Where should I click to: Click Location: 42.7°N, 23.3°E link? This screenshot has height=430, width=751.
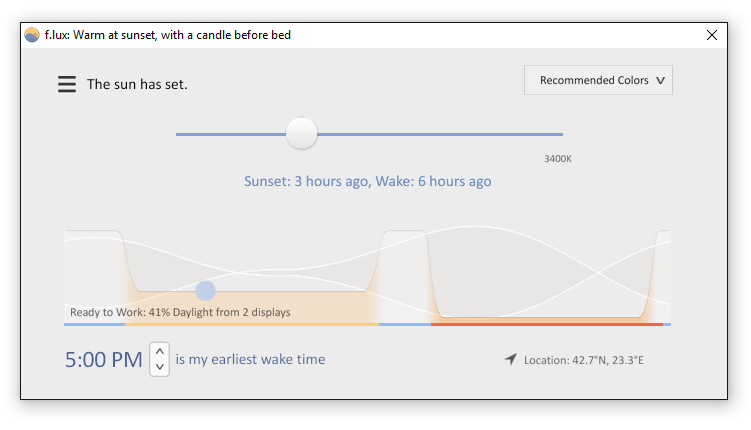pyautogui.click(x=583, y=360)
